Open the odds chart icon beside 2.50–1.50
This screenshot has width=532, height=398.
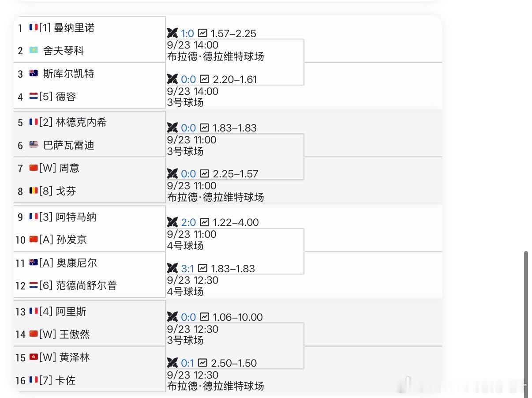tap(202, 363)
